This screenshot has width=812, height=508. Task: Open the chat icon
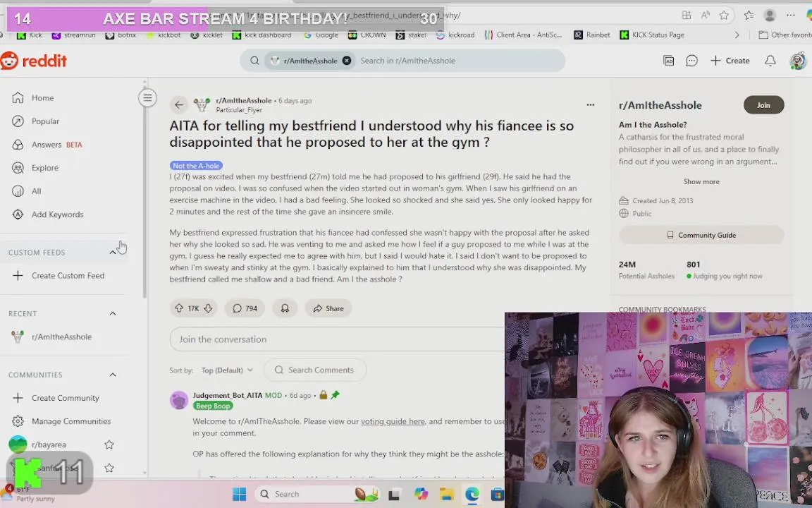[691, 61]
